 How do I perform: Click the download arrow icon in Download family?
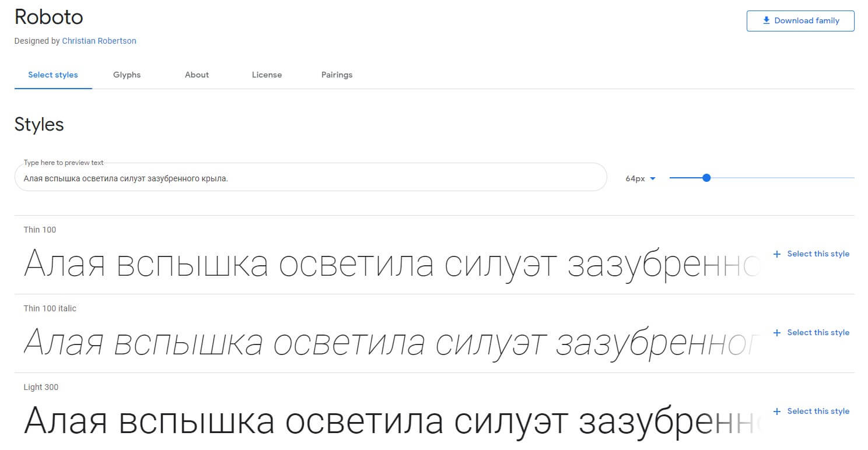point(766,20)
